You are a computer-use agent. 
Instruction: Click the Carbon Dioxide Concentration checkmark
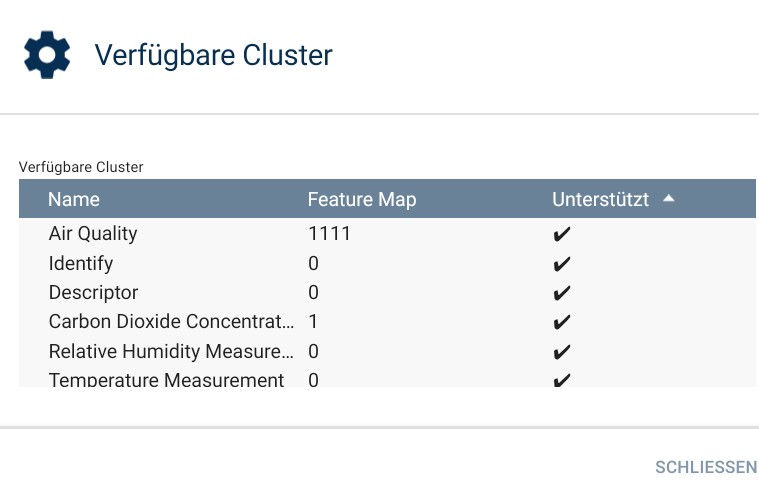pyautogui.click(x=562, y=323)
